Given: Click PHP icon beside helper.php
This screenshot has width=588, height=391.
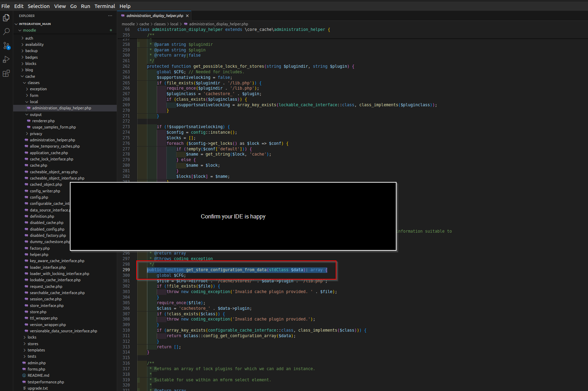Looking at the screenshot, I should [26, 255].
